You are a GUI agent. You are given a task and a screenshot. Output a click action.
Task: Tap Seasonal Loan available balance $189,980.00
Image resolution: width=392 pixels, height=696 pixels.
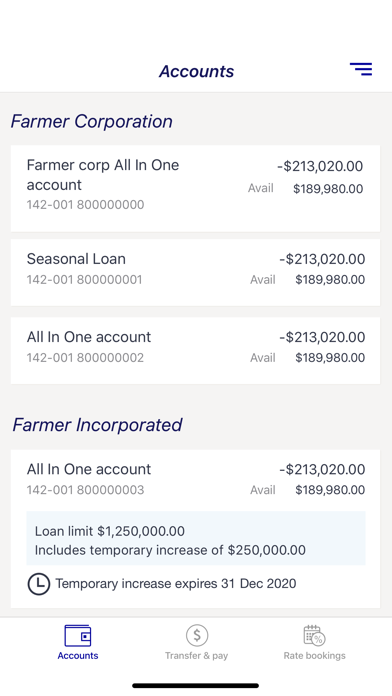[x=330, y=280]
